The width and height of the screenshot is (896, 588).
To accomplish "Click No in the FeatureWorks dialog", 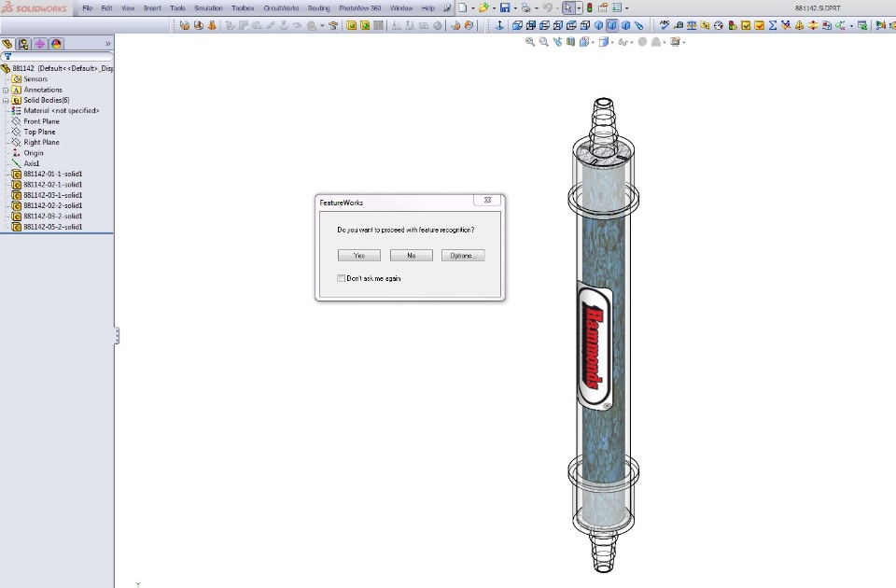I will (412, 256).
